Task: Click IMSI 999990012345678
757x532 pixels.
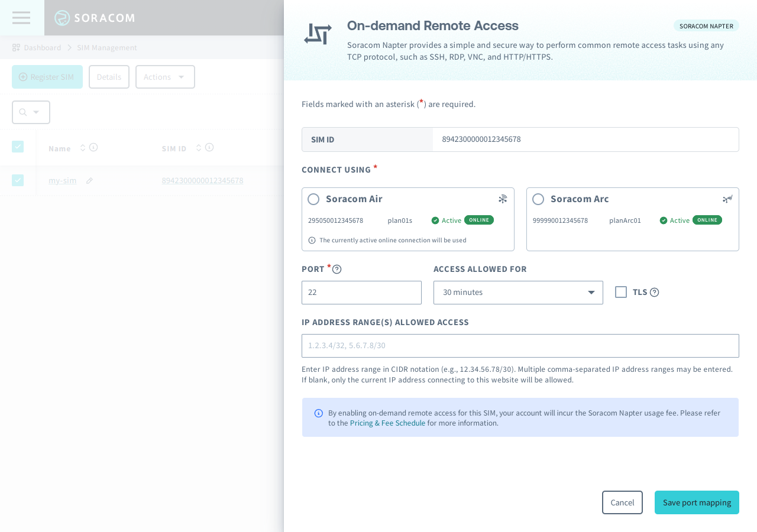Action: point(560,220)
